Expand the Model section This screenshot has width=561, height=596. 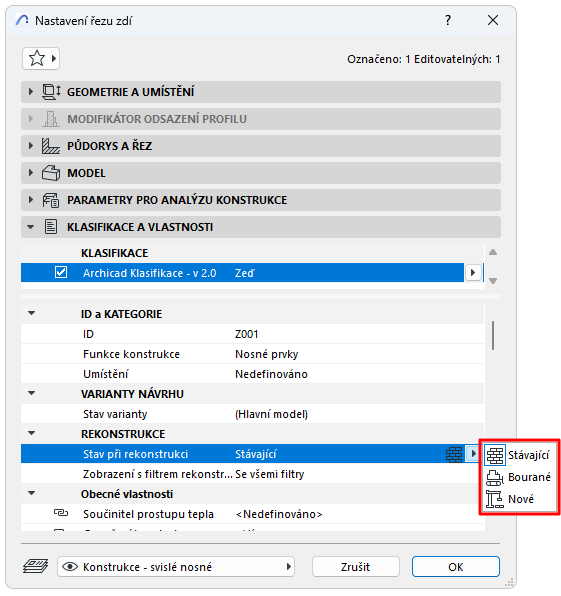click(31, 173)
